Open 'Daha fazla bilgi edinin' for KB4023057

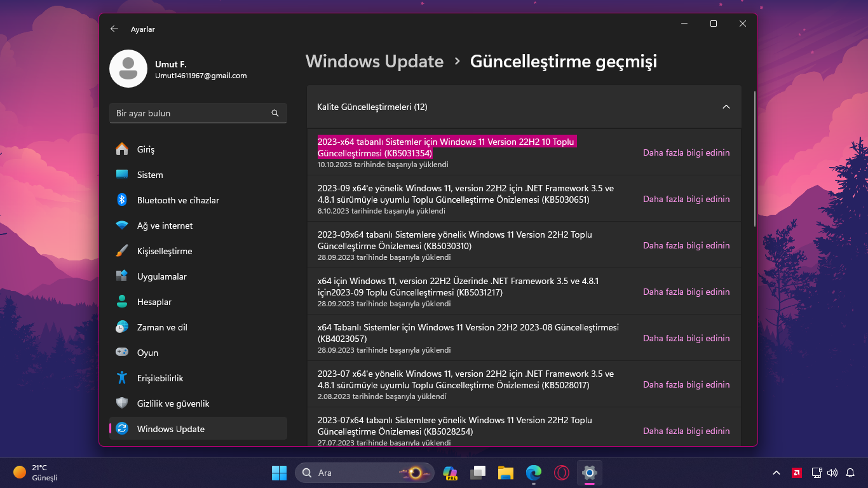coord(686,338)
